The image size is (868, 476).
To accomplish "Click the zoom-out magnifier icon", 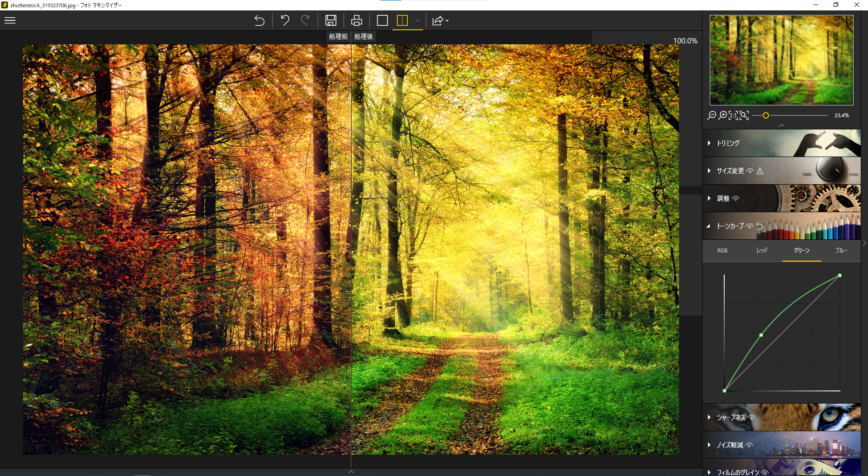I will coord(712,115).
